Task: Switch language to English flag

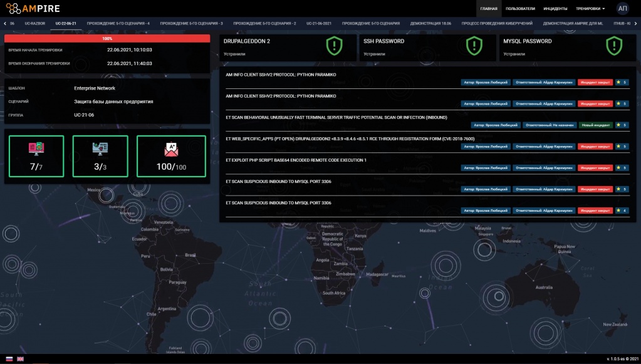Action: 20,359
